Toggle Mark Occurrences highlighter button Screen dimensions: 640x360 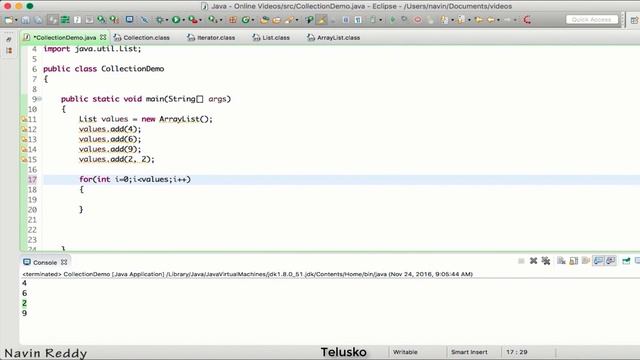tap(322, 20)
